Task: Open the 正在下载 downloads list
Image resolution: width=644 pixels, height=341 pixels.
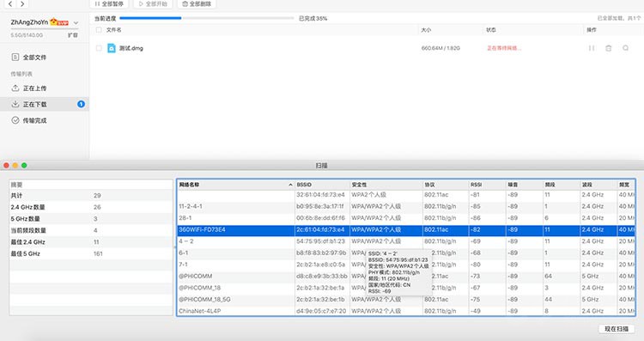Action: tap(45, 104)
